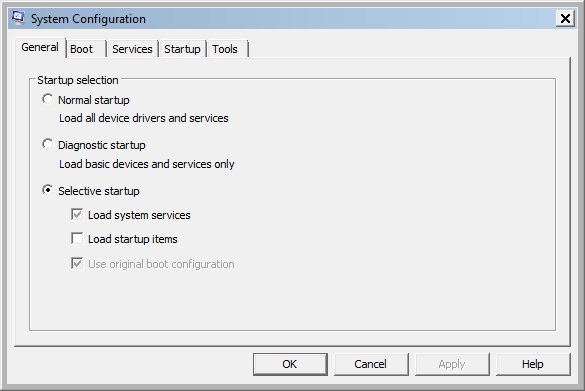
Task: Enable the Load startup items checkbox
Action: (77, 238)
